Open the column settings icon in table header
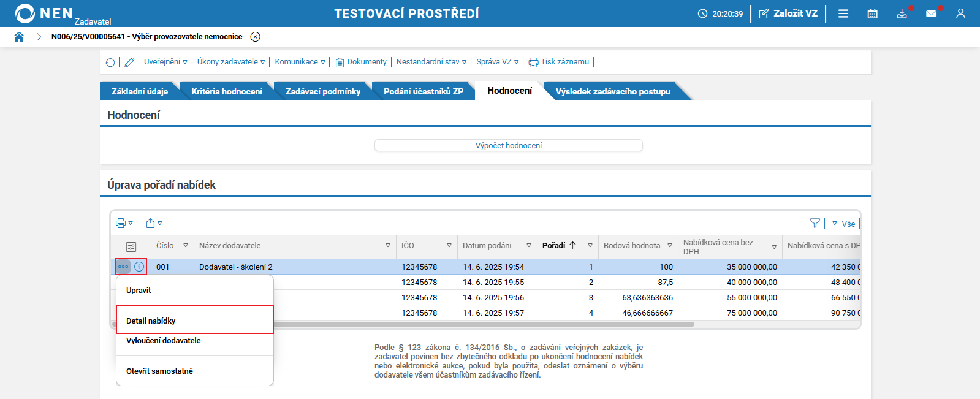Viewport: 980px width, 399px height. (131, 246)
